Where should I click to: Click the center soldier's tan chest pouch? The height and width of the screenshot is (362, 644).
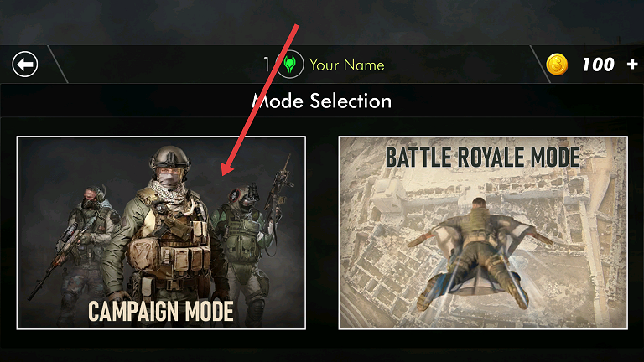tap(143, 254)
